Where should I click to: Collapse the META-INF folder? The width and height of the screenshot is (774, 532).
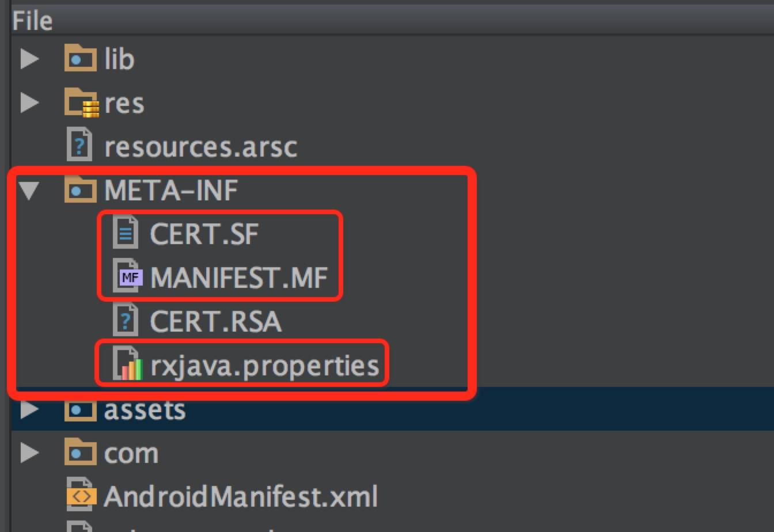(x=29, y=191)
